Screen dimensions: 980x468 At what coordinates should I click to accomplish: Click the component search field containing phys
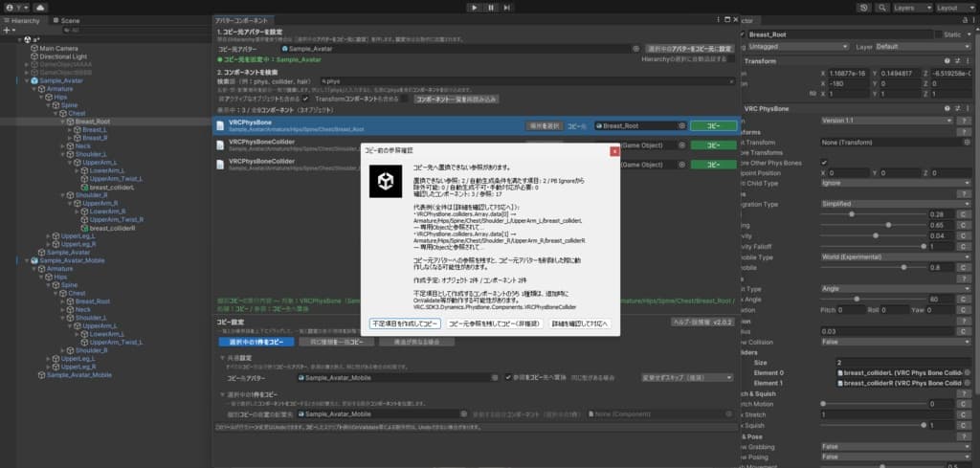[x=527, y=81]
